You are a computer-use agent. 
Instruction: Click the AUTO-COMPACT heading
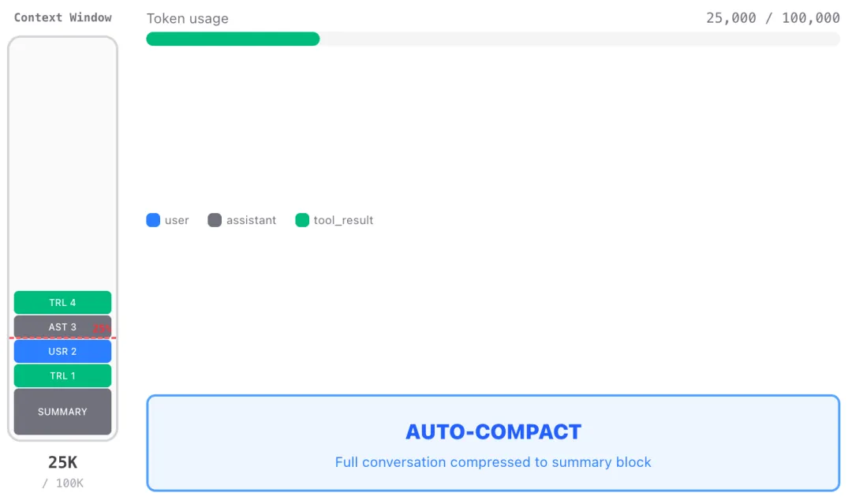point(493,432)
